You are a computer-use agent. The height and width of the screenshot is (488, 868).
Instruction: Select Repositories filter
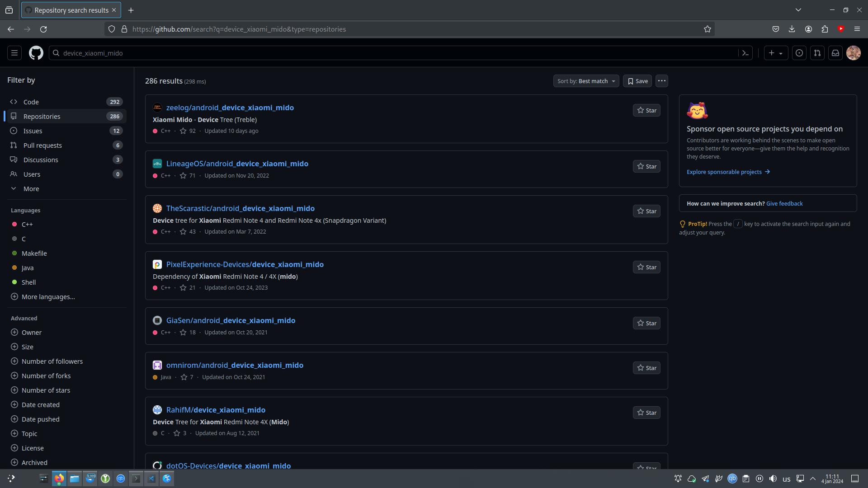pyautogui.click(x=67, y=117)
